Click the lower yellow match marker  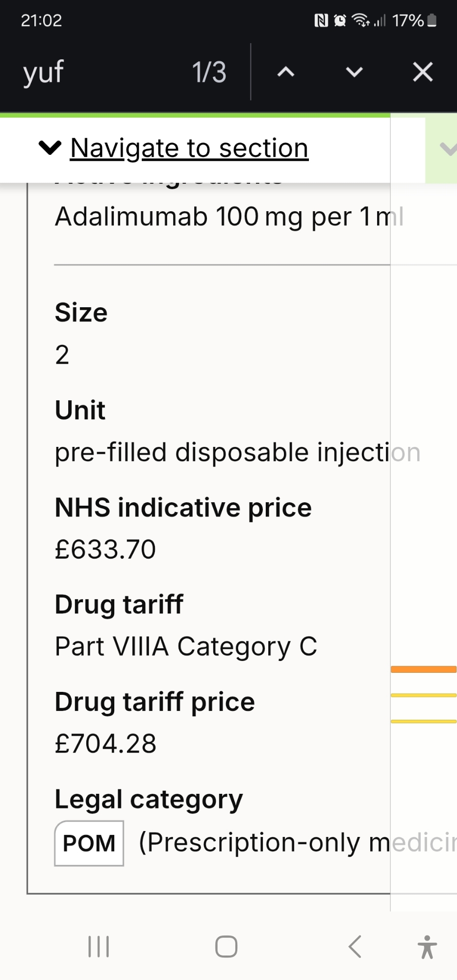424,721
